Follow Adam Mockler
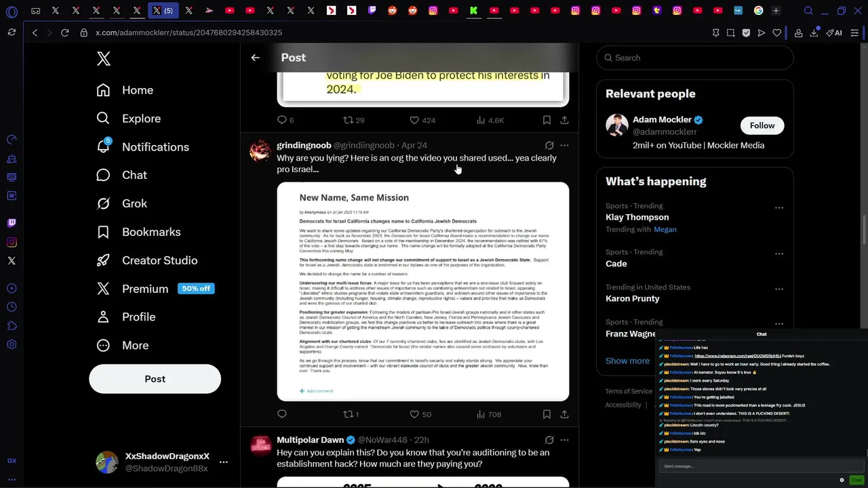Screen dimensions: 868x488 pos(762,125)
